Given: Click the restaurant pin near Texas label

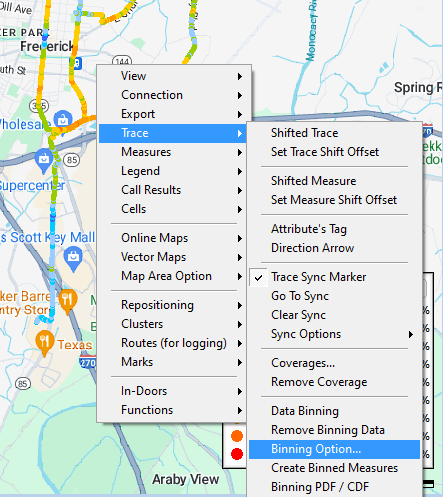Looking at the screenshot, I should point(44,343).
